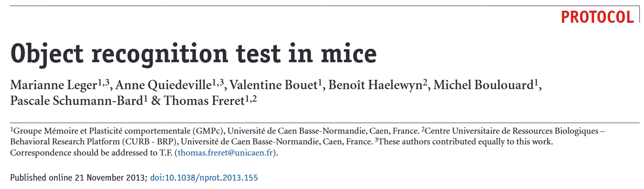Click the These authors contributed equally footnote
The image size is (644, 189).
point(464,143)
